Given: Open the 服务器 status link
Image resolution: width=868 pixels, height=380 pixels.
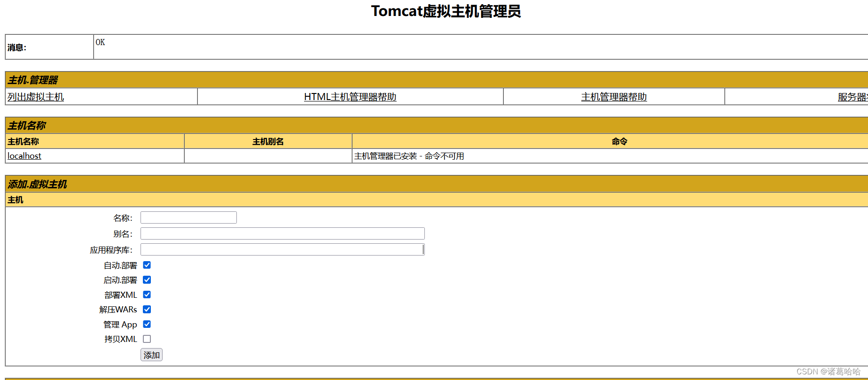Looking at the screenshot, I should (852, 97).
